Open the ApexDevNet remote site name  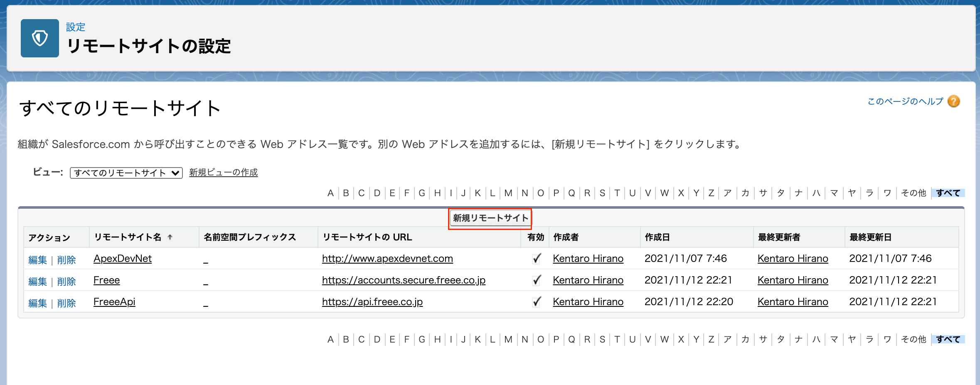[123, 259]
